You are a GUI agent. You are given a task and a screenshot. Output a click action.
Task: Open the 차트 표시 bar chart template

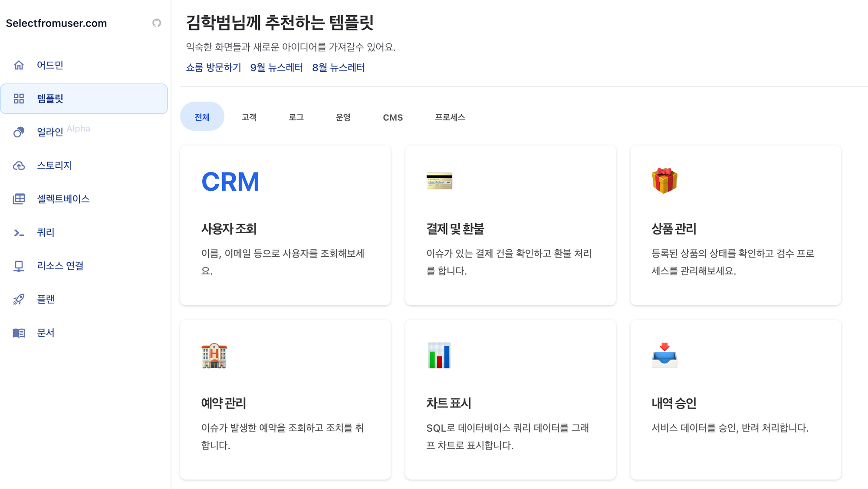tap(510, 400)
